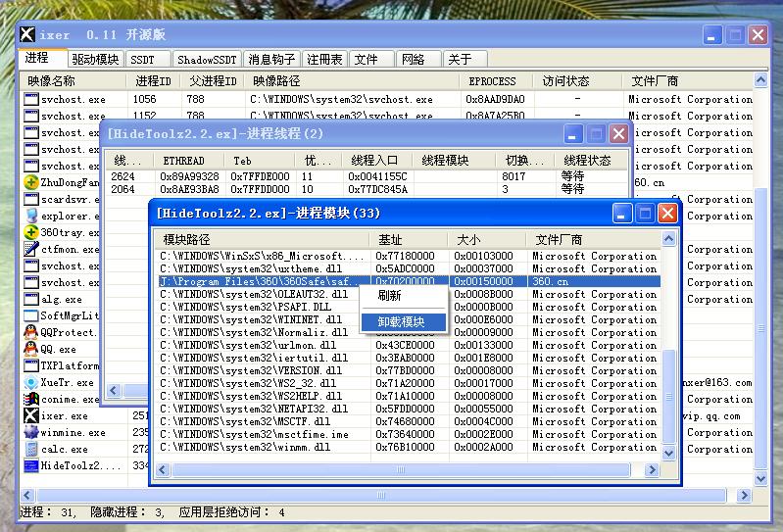Click module list scroll up arrow
783x532 pixels.
click(668, 238)
